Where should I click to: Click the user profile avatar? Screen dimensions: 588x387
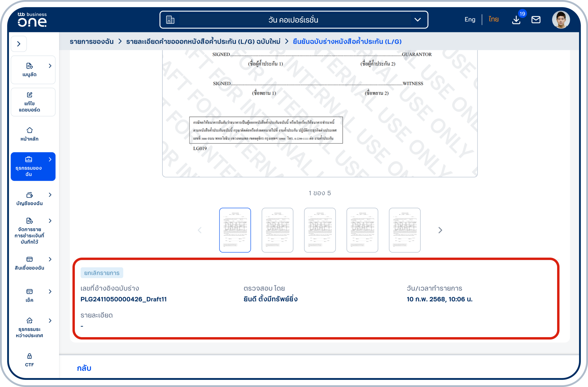pos(561,20)
